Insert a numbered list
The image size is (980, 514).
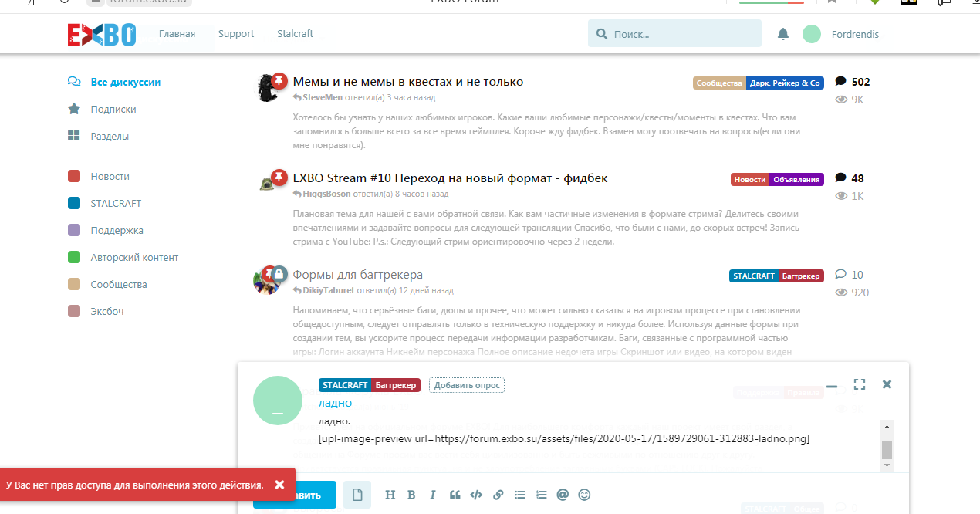541,495
